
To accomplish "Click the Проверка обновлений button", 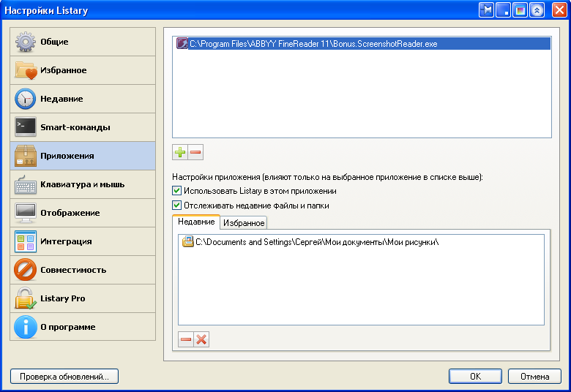I will [x=64, y=377].
